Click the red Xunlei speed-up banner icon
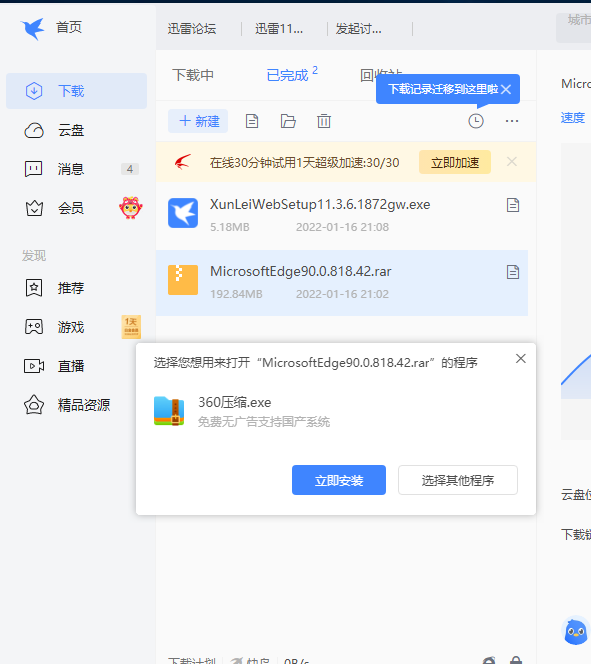The width and height of the screenshot is (591, 664). (x=183, y=162)
